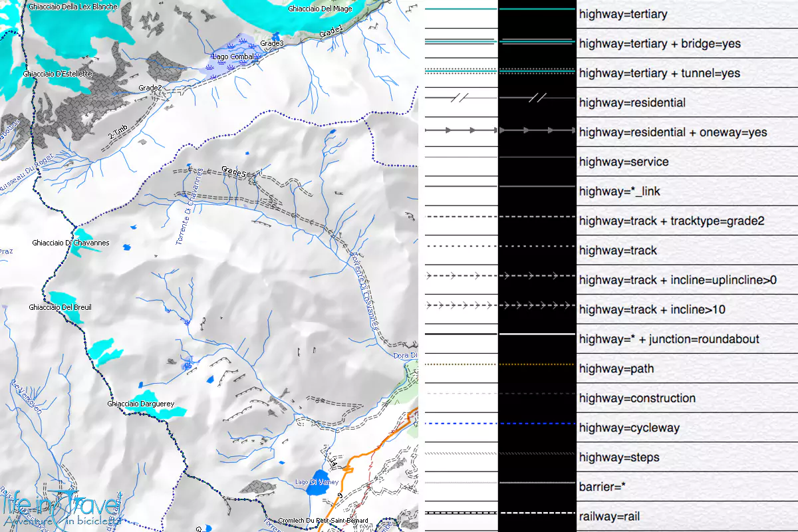
Task: Select the "highway=steps" legend label
Action: (x=619, y=458)
